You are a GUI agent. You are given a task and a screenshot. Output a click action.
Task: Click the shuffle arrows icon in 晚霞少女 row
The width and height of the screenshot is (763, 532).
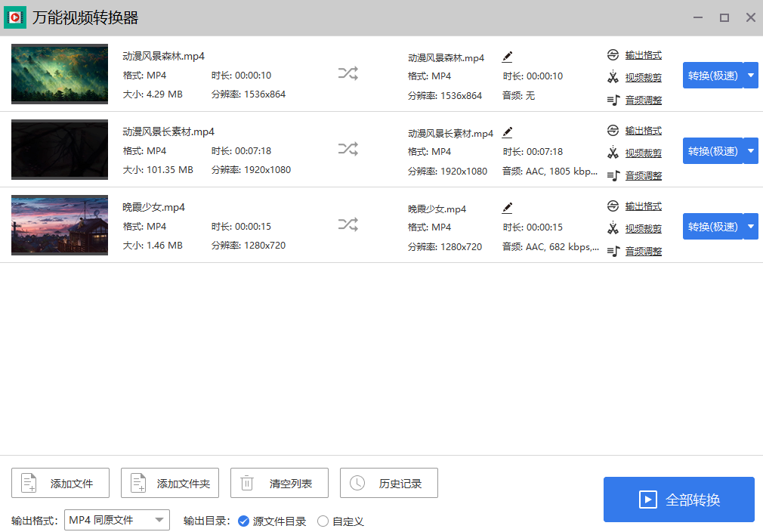point(348,224)
